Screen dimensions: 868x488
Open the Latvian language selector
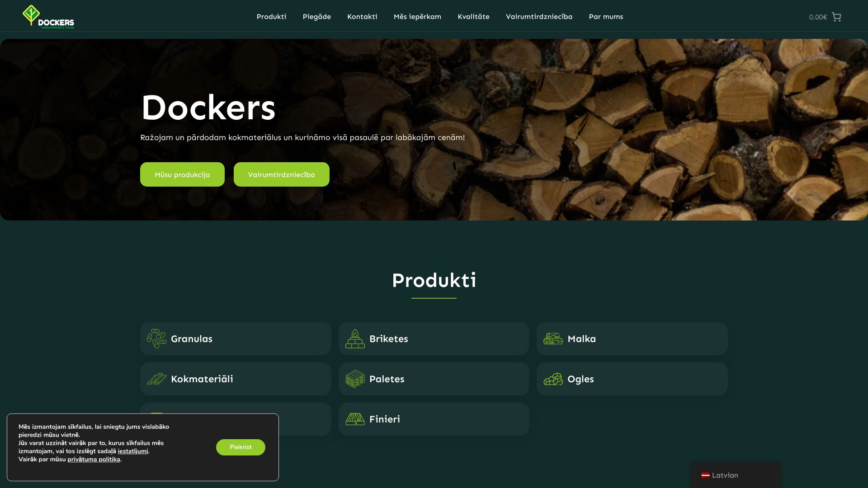tap(736, 475)
